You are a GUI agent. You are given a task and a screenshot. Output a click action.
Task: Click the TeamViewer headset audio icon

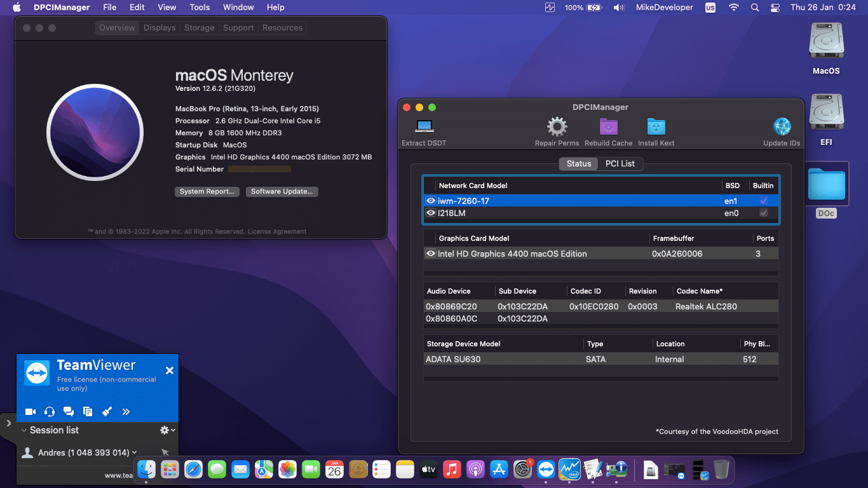50,412
